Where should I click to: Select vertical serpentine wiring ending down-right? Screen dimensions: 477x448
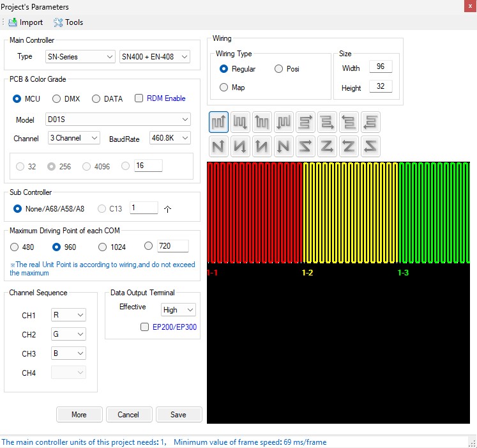pyautogui.click(x=240, y=122)
